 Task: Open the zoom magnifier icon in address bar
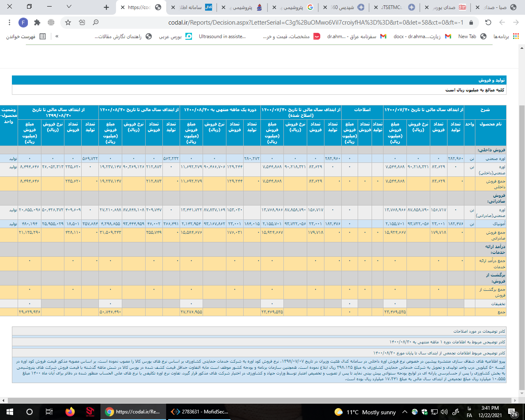click(96, 23)
